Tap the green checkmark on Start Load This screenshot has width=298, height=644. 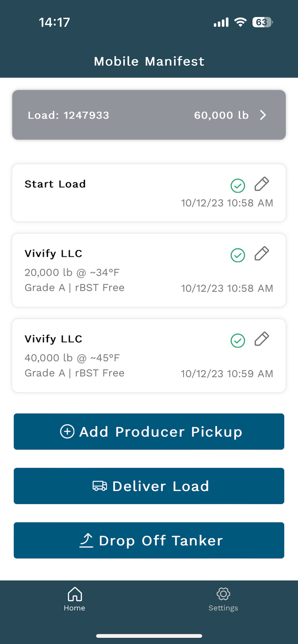click(x=238, y=186)
